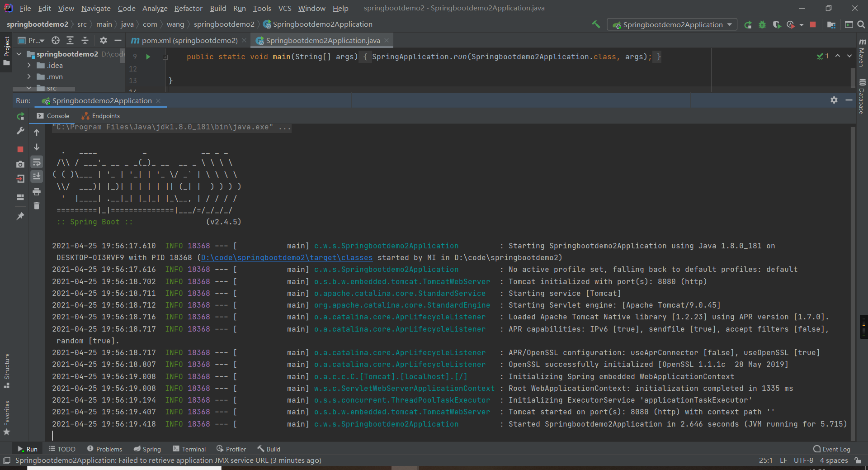Switch to the Endpoints tab
Image resolution: width=868 pixels, height=470 pixels.
(x=100, y=116)
